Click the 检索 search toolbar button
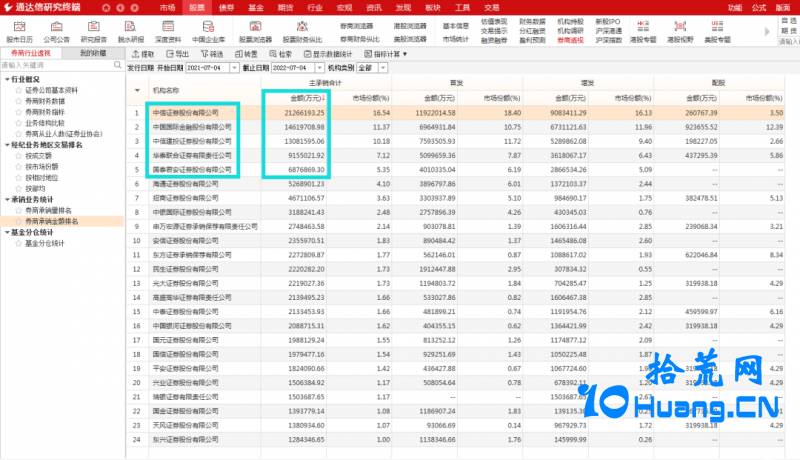Image resolution: width=800 pixels, height=460 pixels. click(x=281, y=54)
